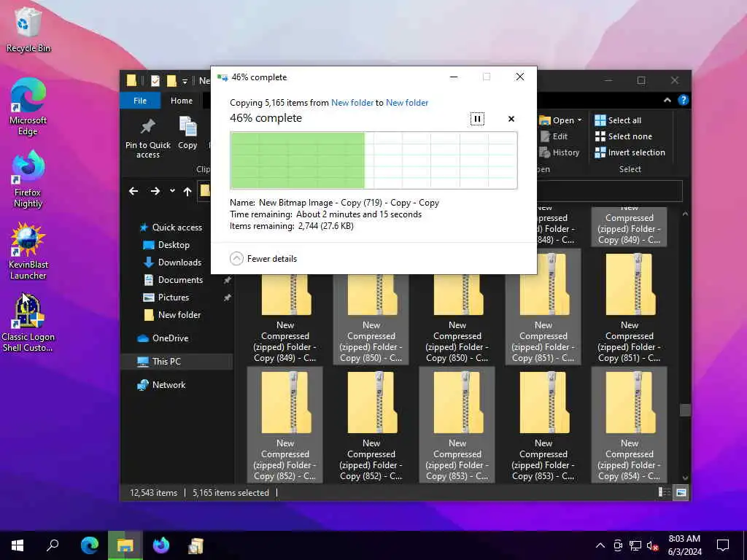
Task: Open the Windows Start button
Action: click(x=18, y=545)
